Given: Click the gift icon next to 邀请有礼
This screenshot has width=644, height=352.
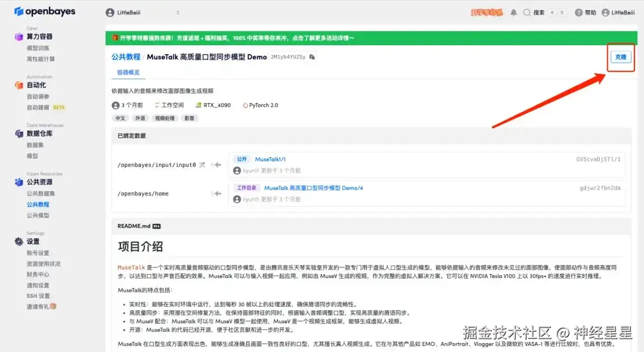Looking at the screenshot, I should [53, 307].
